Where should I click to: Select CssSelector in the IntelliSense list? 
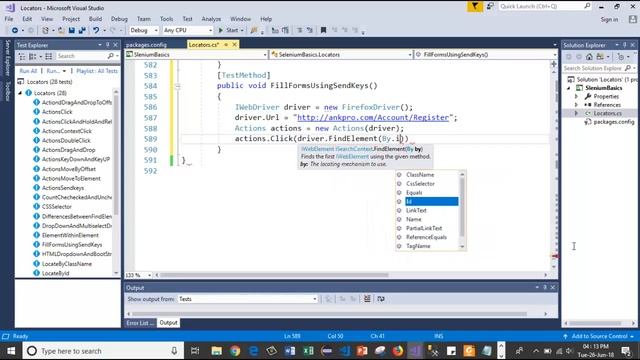[x=420, y=184]
